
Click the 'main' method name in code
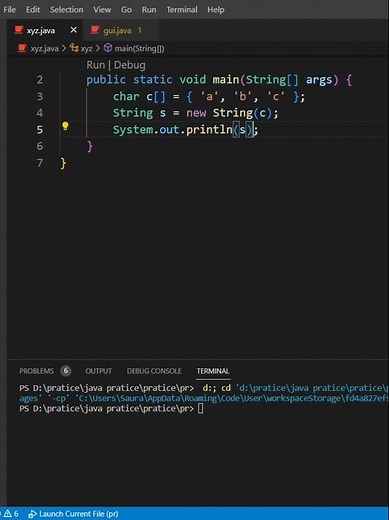click(226, 80)
